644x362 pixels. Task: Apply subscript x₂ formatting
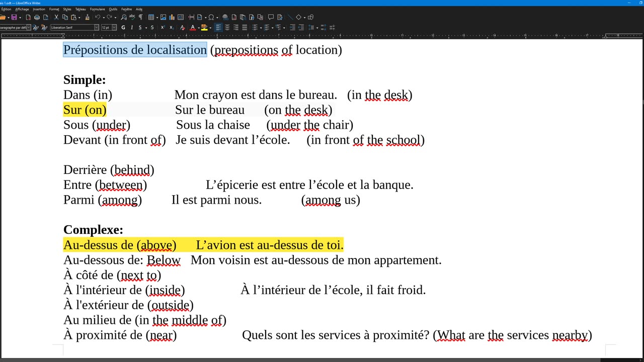[172, 28]
